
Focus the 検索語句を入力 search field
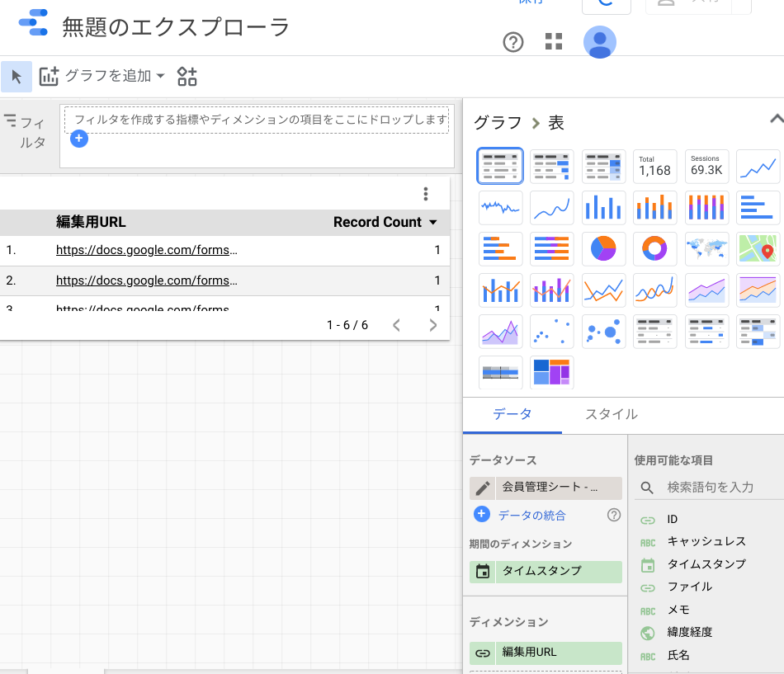pos(710,488)
